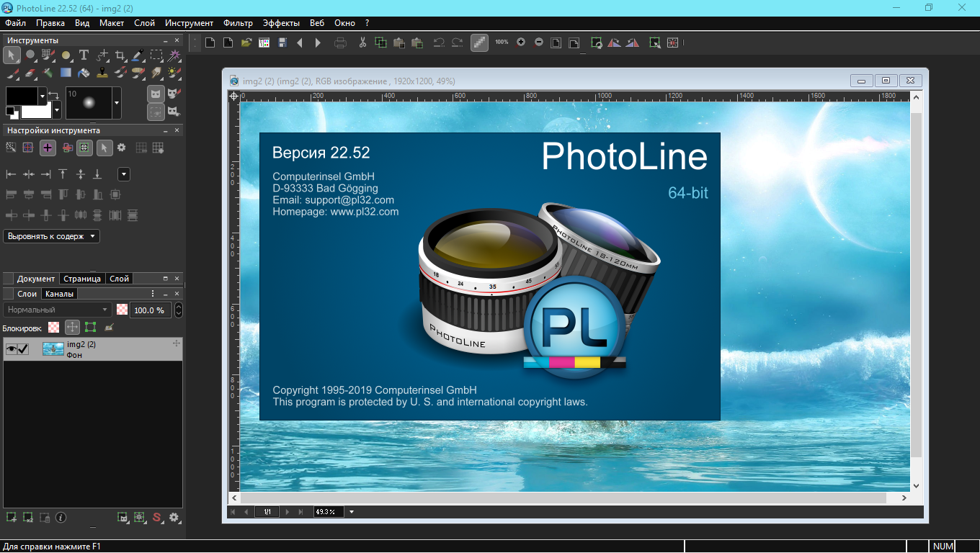980x553 pixels.
Task: Select the Magic Wand tool
Action: (174, 55)
